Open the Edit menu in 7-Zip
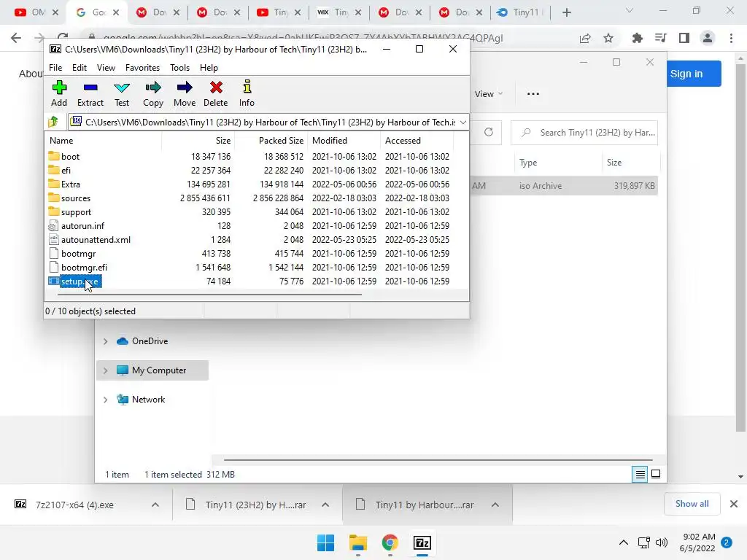The image size is (747, 560). point(79,68)
